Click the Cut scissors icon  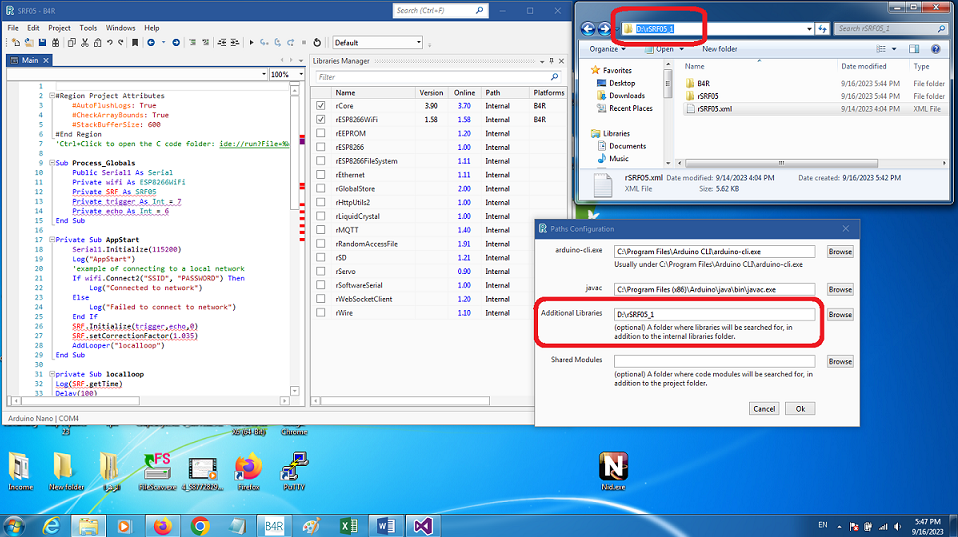(x=85, y=43)
